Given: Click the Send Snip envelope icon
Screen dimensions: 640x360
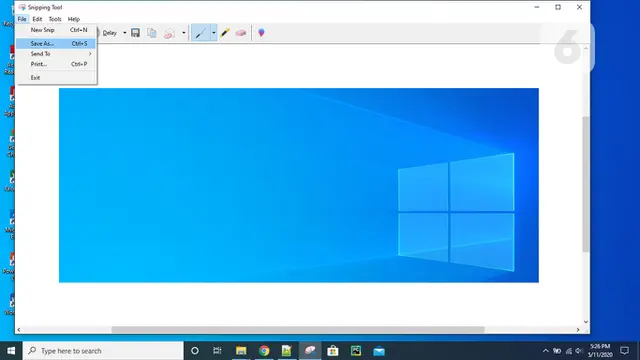Looking at the screenshot, I should coord(169,33).
